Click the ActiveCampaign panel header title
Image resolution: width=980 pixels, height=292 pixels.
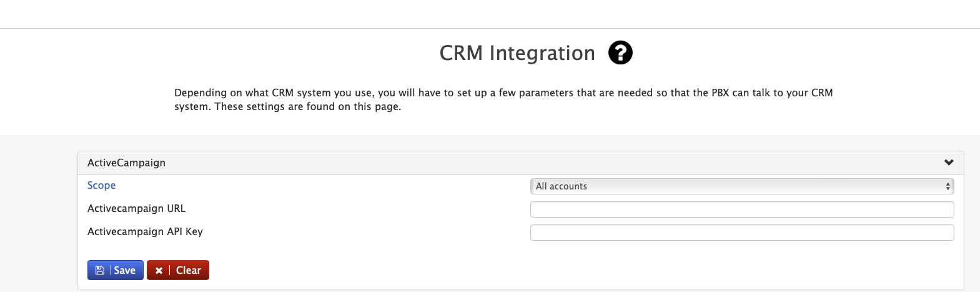pos(126,163)
